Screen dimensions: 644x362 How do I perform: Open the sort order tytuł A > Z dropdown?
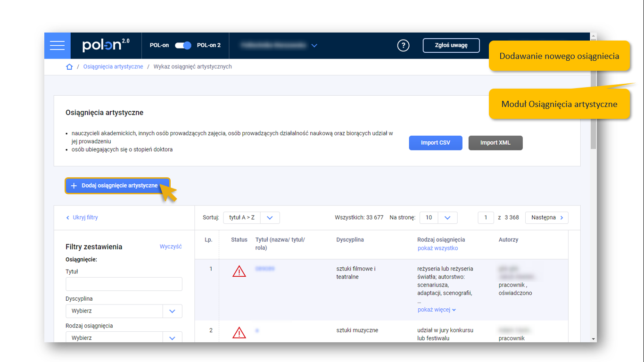pyautogui.click(x=251, y=217)
